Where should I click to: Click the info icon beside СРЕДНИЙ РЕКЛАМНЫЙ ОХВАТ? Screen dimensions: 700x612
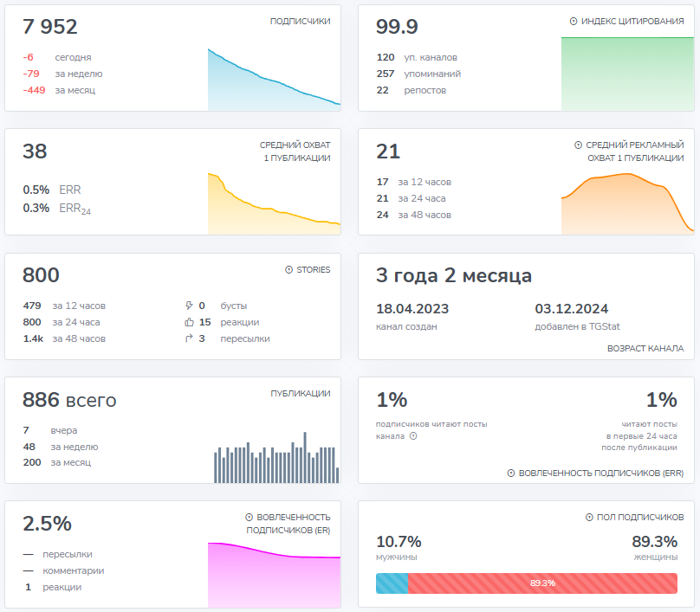578,145
